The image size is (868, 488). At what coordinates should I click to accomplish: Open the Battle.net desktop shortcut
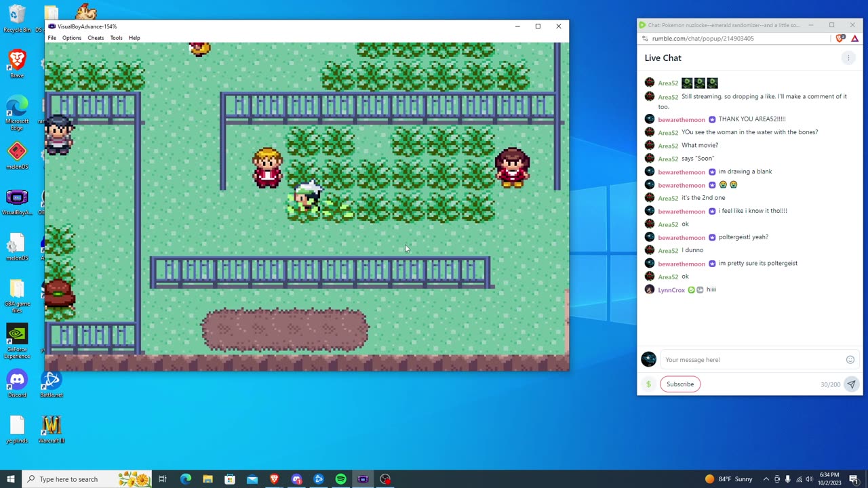click(x=52, y=384)
